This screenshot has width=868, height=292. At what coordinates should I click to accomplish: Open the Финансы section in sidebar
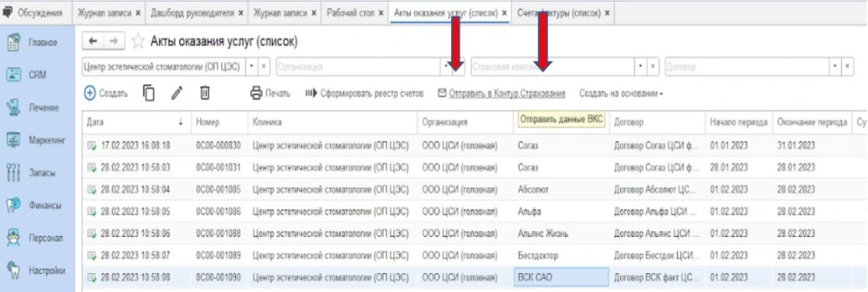click(x=38, y=205)
